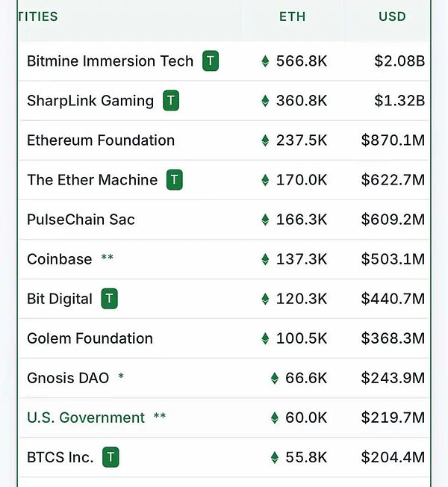Click the double asterisk after U.S. Government
Screen dimensions: 448x487
(x=160, y=416)
